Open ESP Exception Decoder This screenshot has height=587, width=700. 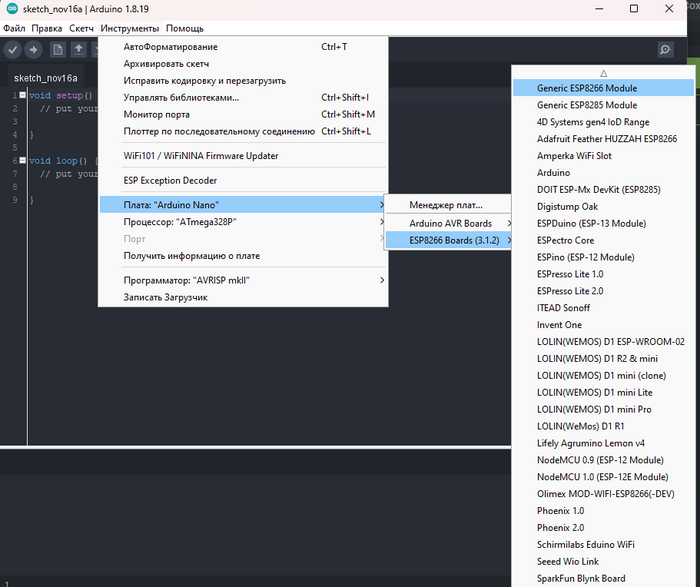(x=243, y=180)
